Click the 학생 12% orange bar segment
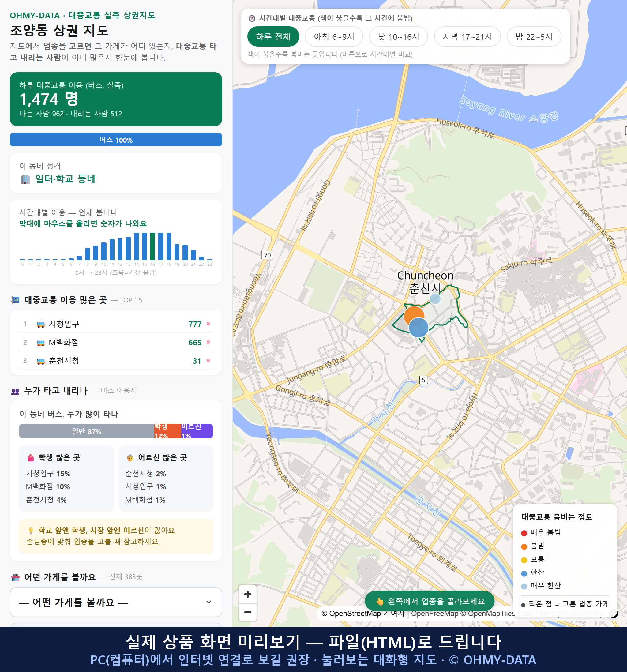The image size is (627, 672). 167,431
